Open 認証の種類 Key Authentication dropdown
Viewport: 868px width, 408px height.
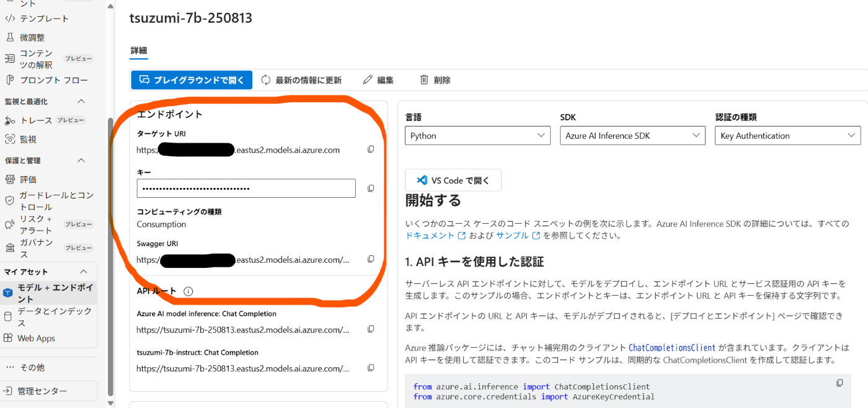tap(788, 136)
